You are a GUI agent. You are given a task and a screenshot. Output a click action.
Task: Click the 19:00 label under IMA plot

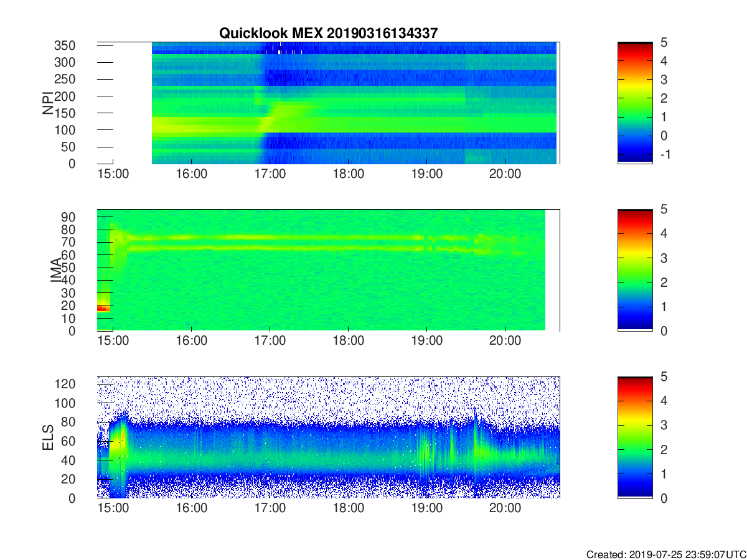point(426,342)
